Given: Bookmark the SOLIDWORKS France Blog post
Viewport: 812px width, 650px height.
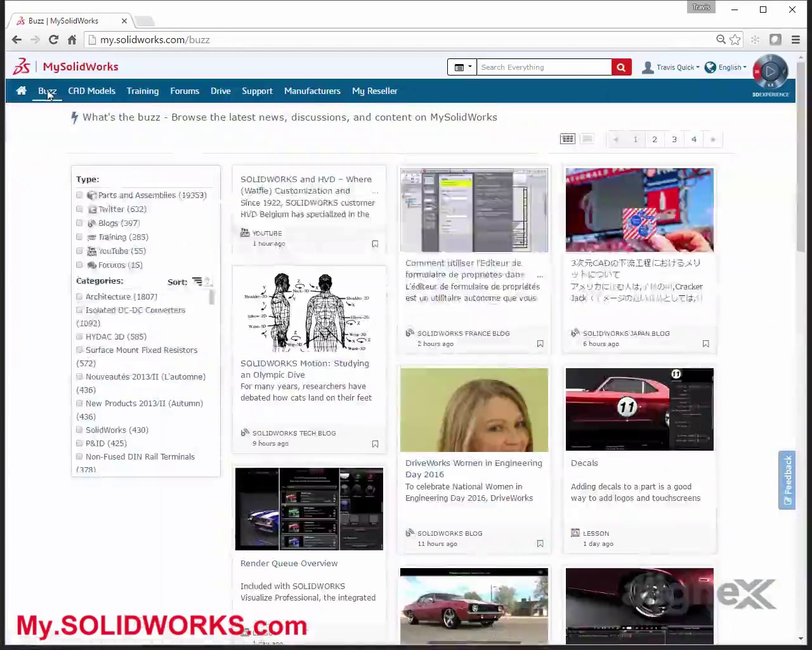Looking at the screenshot, I should (540, 343).
